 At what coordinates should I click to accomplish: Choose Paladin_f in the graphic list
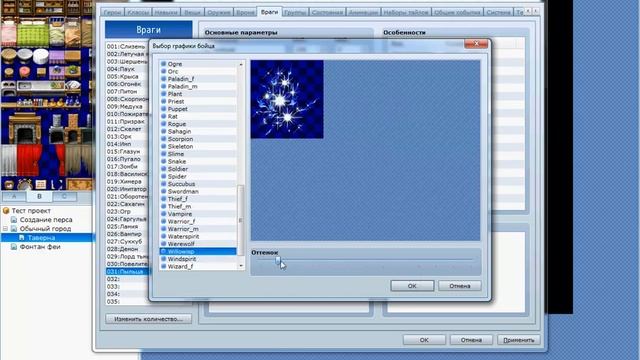[x=198, y=79]
